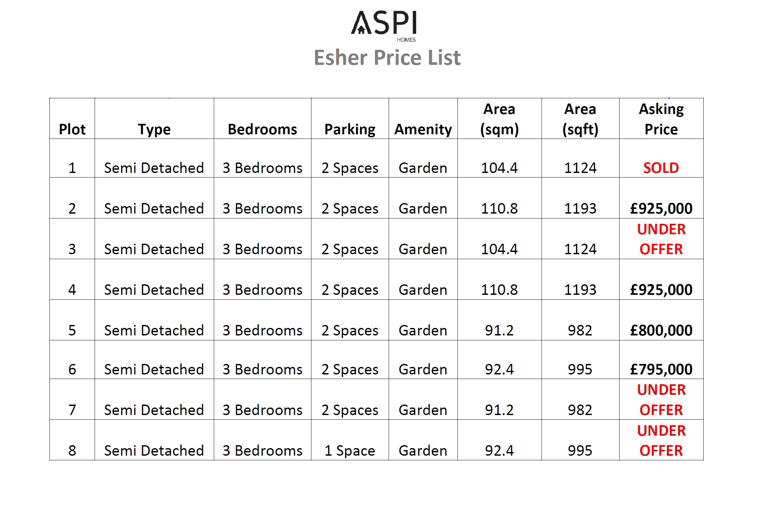Click the £800,000 asking price
The width and height of the screenshot is (759, 532).
click(661, 331)
